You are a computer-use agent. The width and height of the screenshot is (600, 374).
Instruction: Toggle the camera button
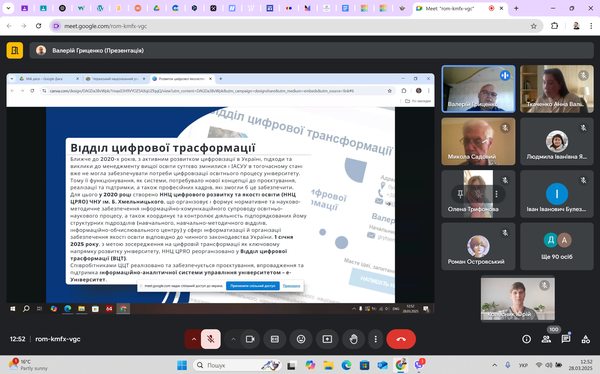[250, 339]
